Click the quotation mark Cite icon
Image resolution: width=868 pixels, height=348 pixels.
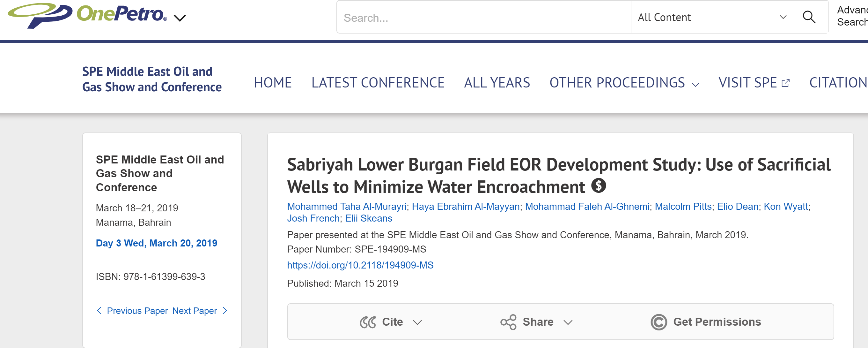pyautogui.click(x=368, y=322)
